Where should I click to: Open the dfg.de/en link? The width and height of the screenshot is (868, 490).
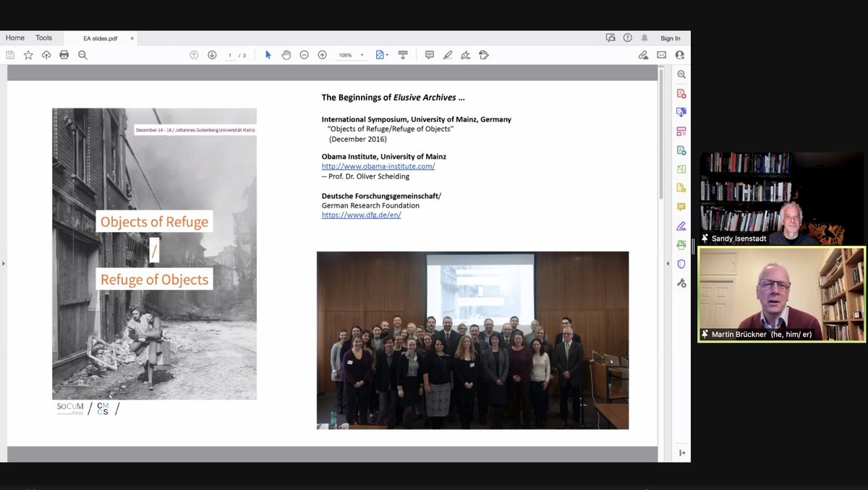[x=361, y=215]
